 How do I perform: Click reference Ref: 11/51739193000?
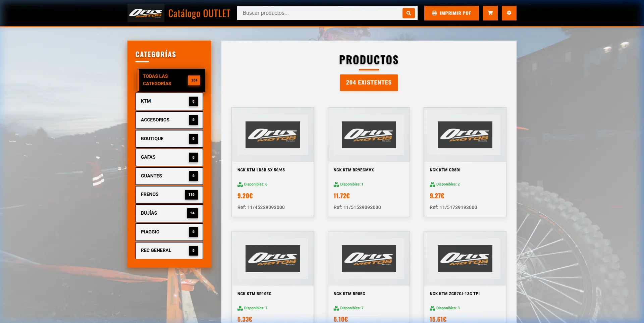coord(453,207)
